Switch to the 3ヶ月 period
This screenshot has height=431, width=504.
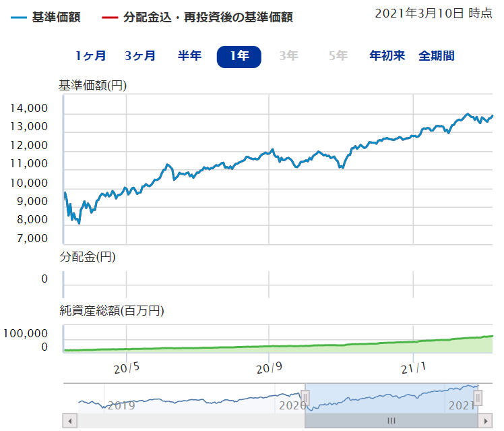140,56
